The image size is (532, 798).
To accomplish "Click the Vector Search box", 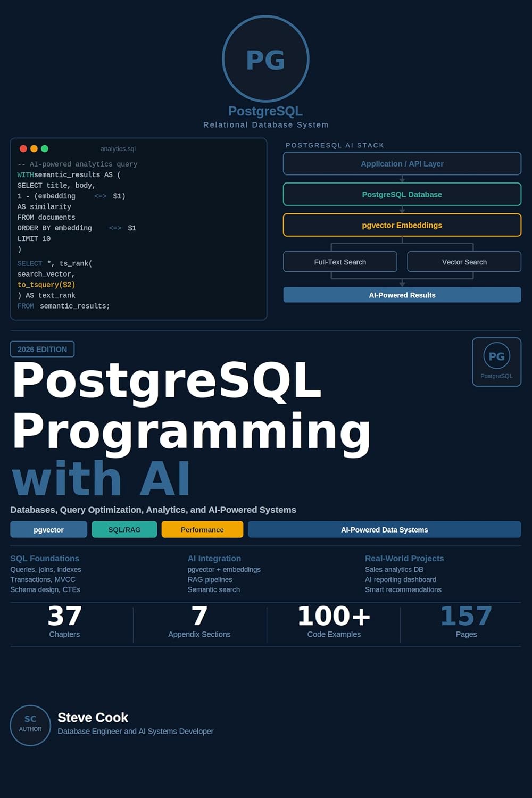I will click(x=464, y=262).
